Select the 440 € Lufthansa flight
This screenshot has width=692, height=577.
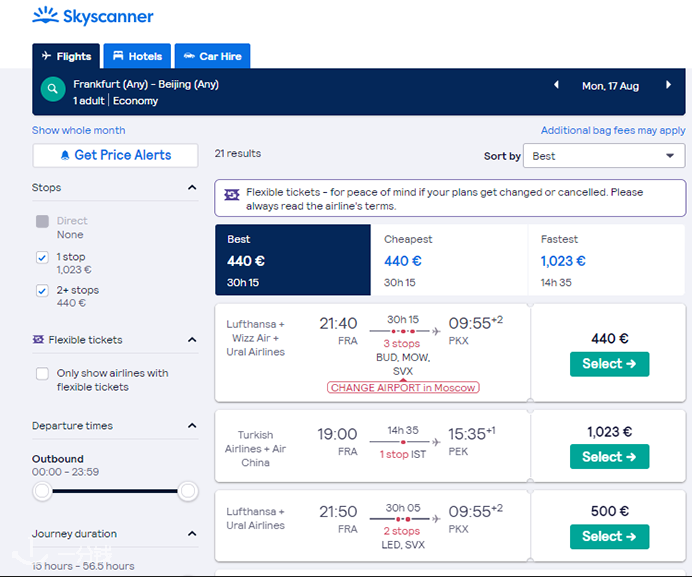[609, 364]
